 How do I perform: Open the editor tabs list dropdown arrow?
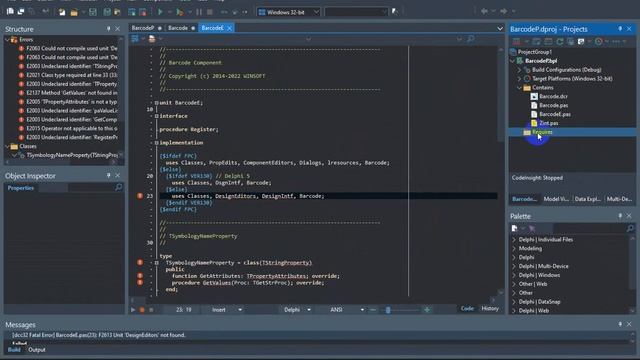pyautogui.click(x=500, y=29)
